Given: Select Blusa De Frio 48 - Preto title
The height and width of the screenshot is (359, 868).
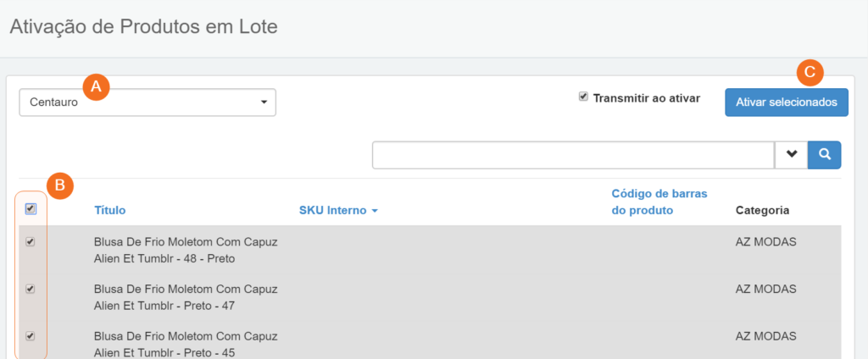Looking at the screenshot, I should tap(186, 251).
